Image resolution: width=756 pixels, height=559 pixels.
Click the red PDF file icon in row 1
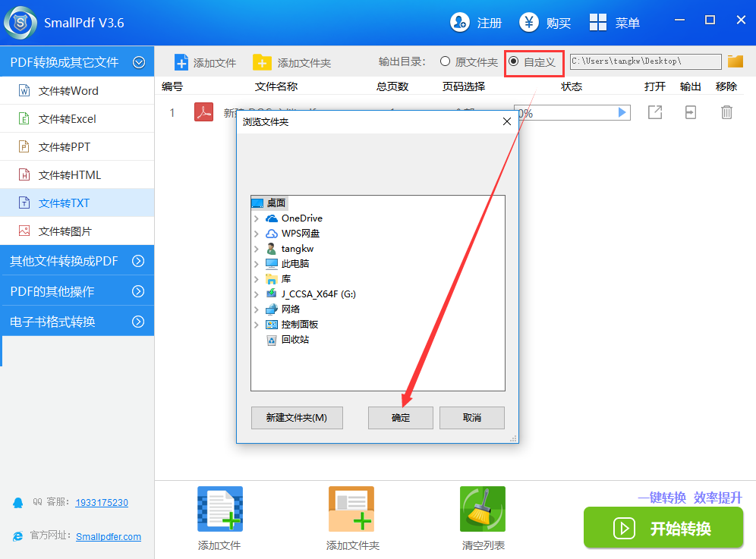pos(203,112)
